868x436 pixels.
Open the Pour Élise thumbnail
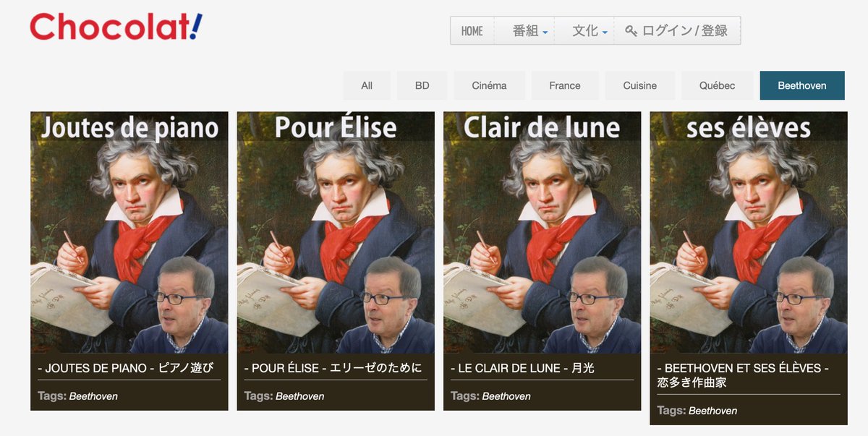(336, 232)
